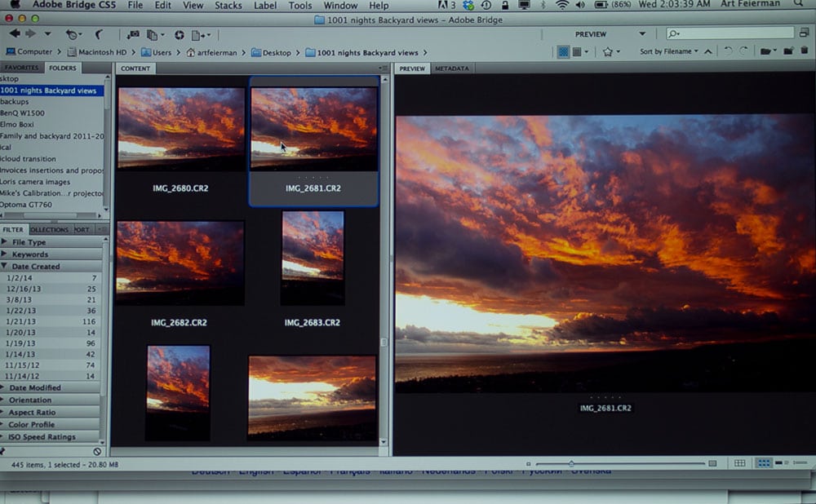Viewport: 816px width, 504px height.
Task: Click the blue thumbnail quality icon
Action: (563, 52)
